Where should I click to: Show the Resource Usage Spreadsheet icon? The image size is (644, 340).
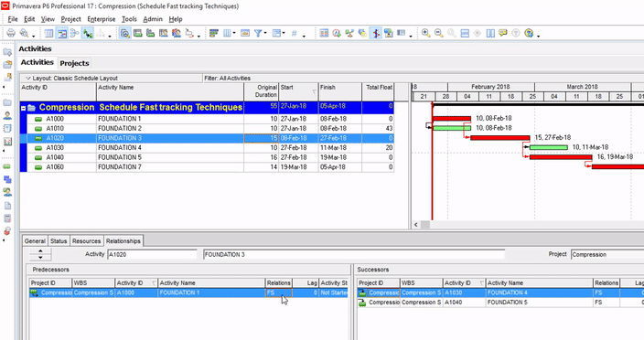164,33
